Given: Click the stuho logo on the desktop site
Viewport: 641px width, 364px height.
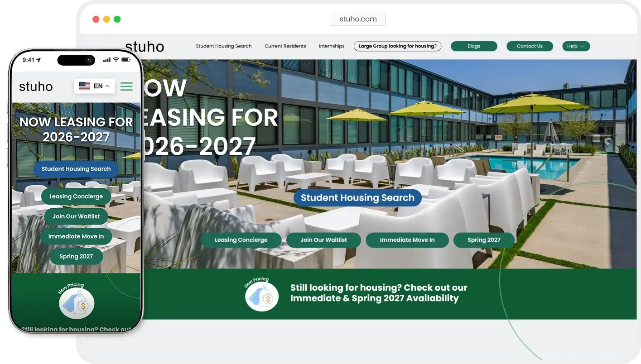Looking at the screenshot, I should (145, 46).
